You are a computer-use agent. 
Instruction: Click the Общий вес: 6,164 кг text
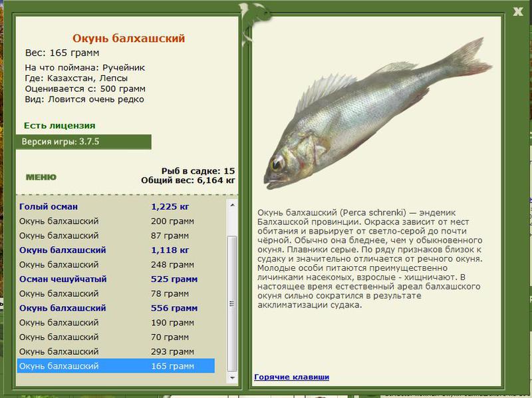(x=188, y=180)
